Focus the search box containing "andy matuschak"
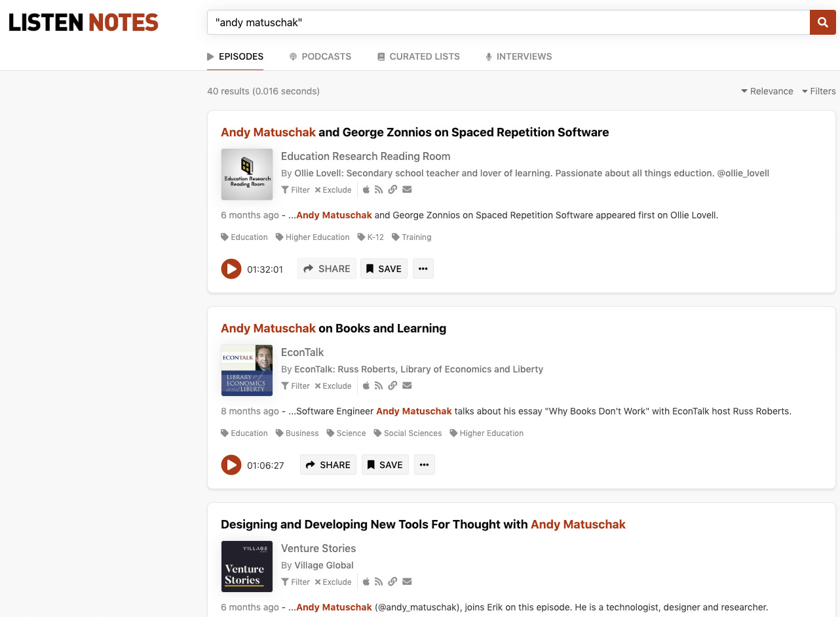This screenshot has height=617, width=840. click(508, 22)
